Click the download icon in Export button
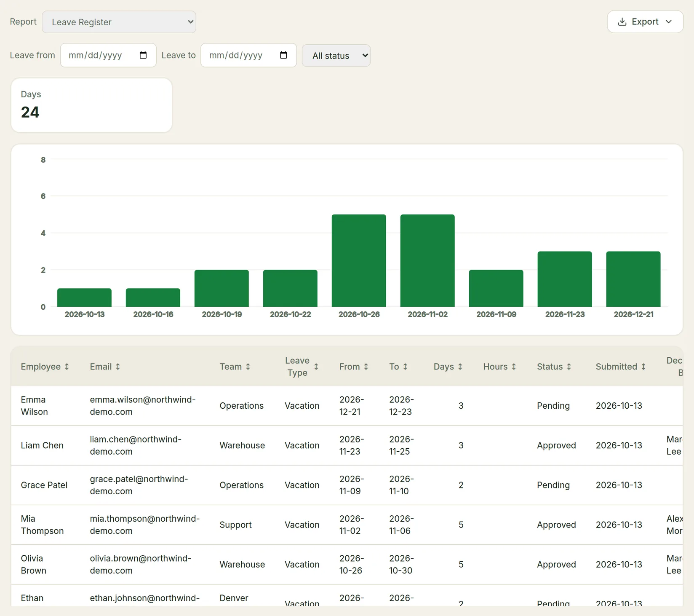 (x=622, y=22)
